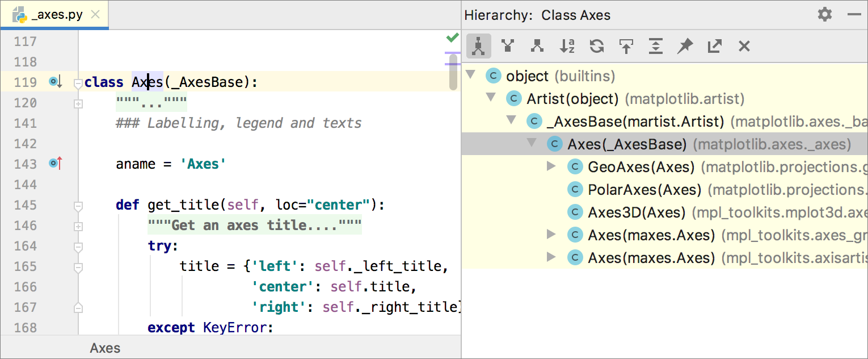Screen dimensions: 868x359
Task: Switch to the Subtypes Hierarchy view
Action: click(x=537, y=45)
